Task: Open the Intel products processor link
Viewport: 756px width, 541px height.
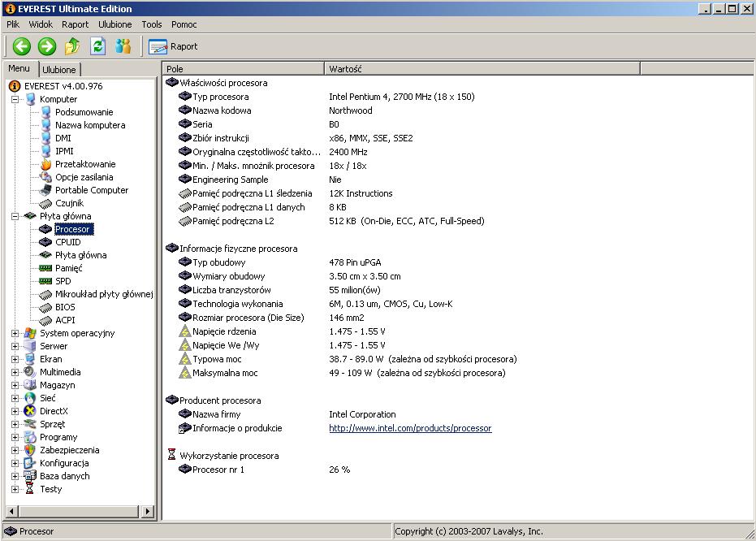Action: point(410,428)
